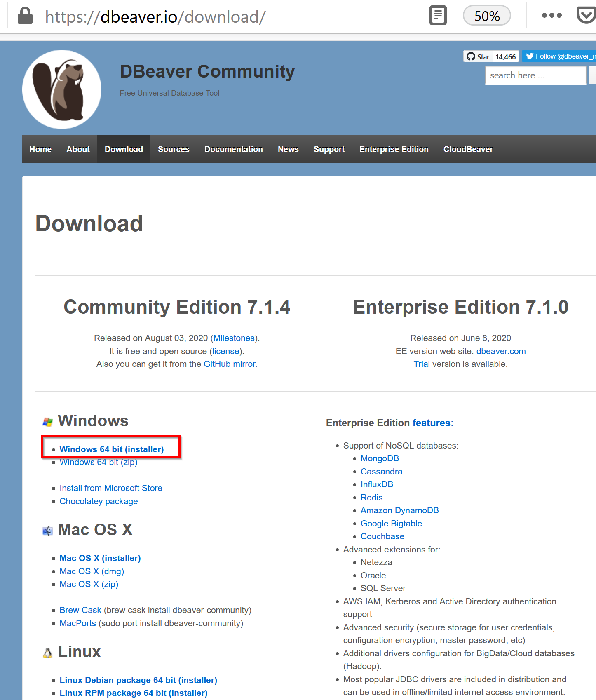
Task: Click the 'Community Edition 7.1.4' heading
Action: tap(177, 307)
